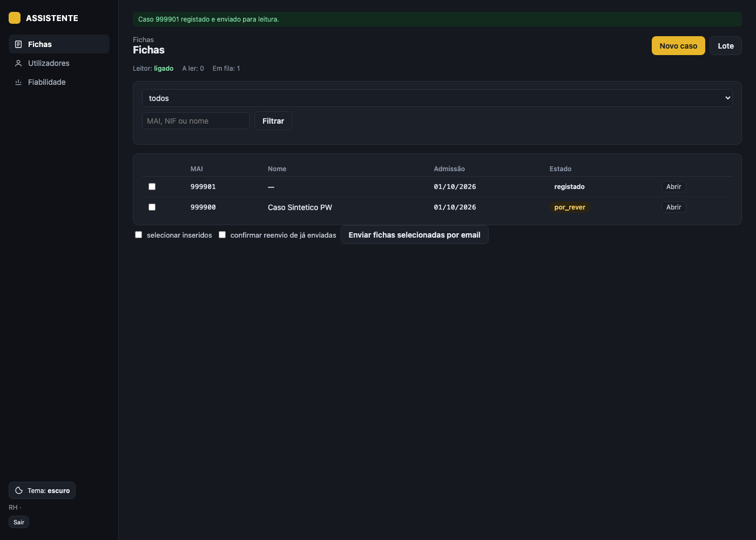Enable the selecionar inseridos checkbox
This screenshot has width=756, height=540.
138,235
